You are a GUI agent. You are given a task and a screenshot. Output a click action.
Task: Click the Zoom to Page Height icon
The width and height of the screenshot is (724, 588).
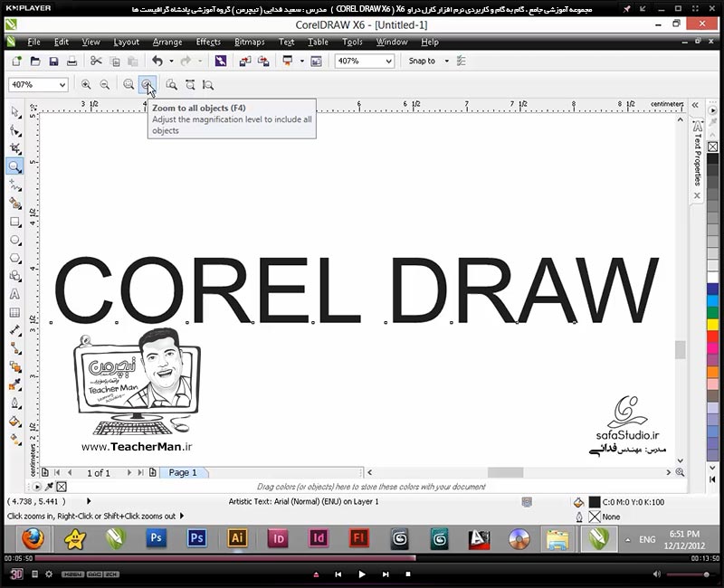[208, 84]
